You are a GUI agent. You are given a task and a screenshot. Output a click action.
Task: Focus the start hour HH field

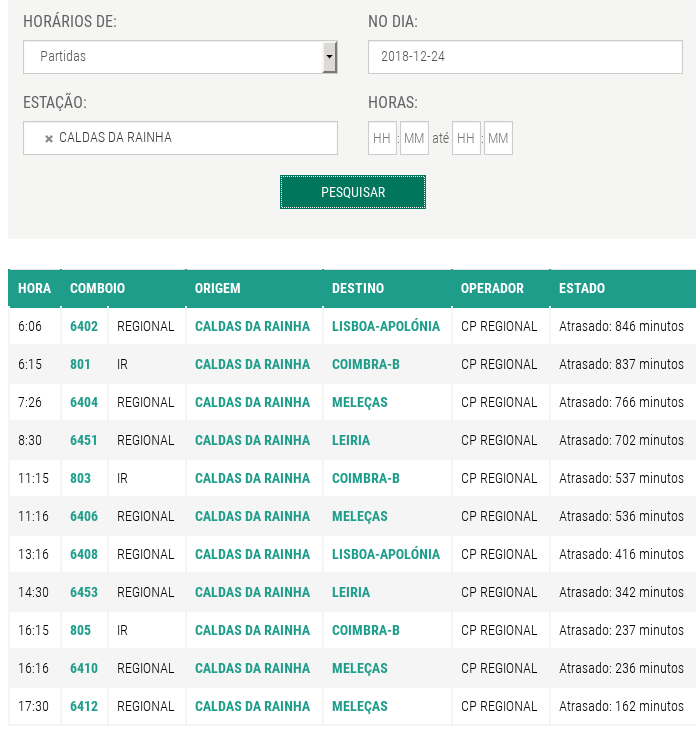[x=382, y=138]
